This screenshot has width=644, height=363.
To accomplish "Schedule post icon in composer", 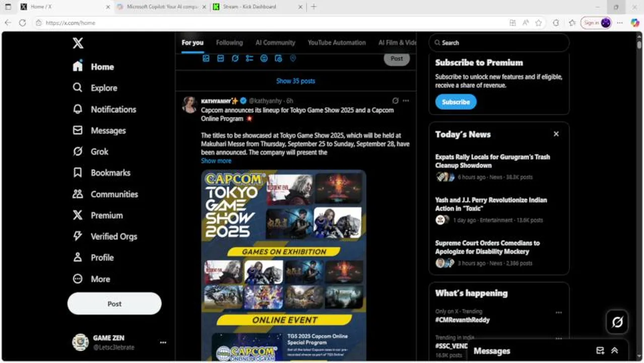I will [x=278, y=58].
